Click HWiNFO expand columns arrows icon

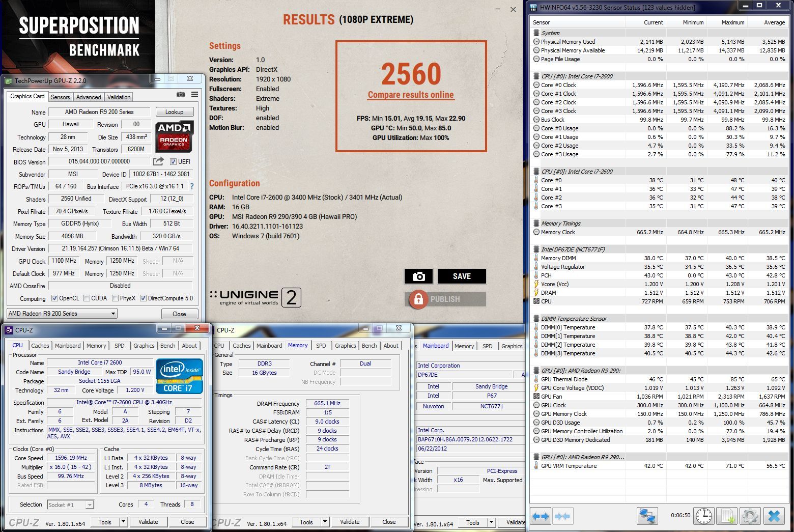pyautogui.click(x=541, y=516)
